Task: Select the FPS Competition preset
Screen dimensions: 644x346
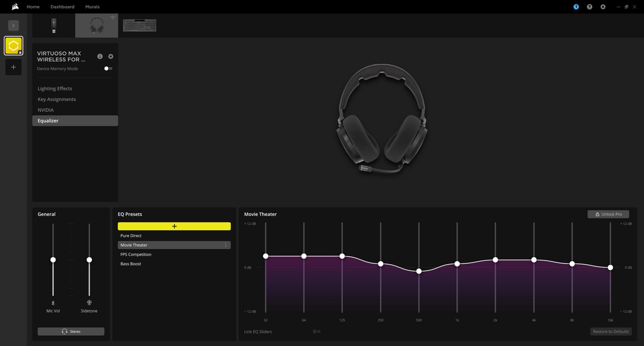Action: 174,255
